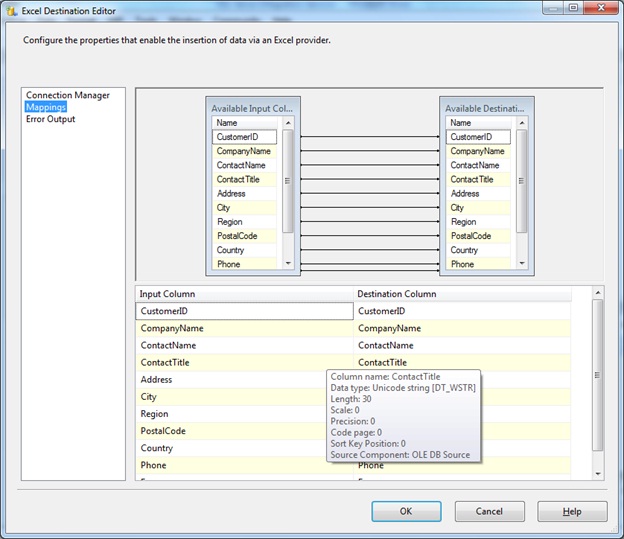Screen dimensions: 624x539
Task: Open the Connection Manager page
Action: click(68, 95)
